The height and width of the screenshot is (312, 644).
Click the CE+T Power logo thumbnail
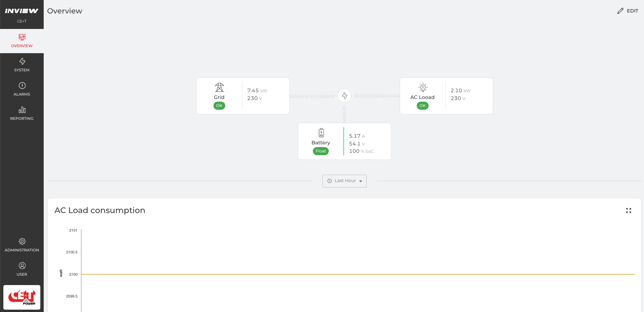point(22,297)
